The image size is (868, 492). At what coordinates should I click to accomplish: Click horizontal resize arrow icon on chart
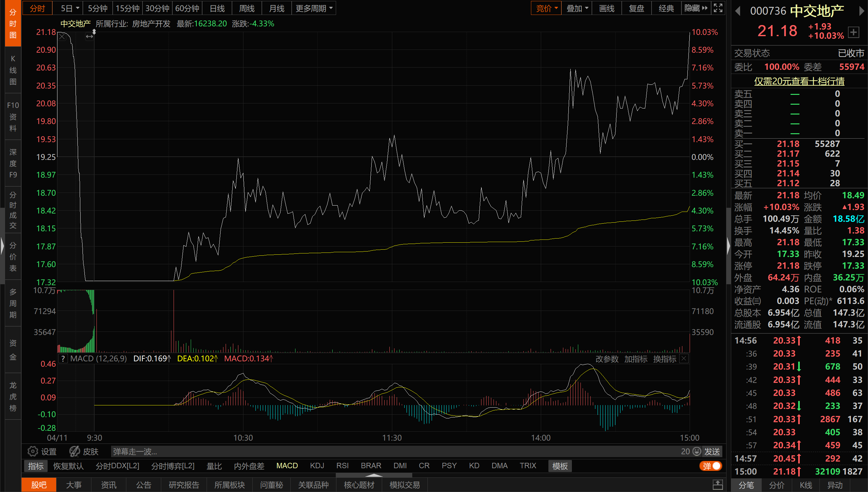tap(89, 36)
